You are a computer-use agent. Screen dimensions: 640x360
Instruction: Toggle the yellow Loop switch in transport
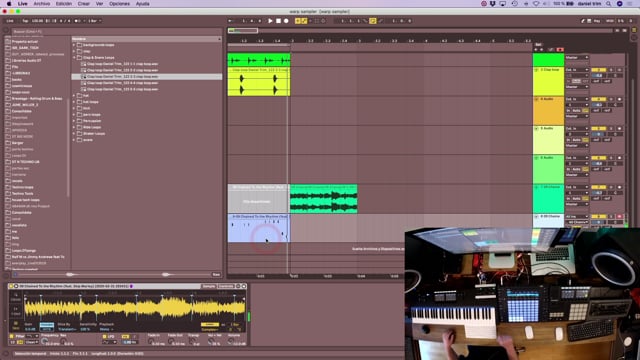click(373, 21)
